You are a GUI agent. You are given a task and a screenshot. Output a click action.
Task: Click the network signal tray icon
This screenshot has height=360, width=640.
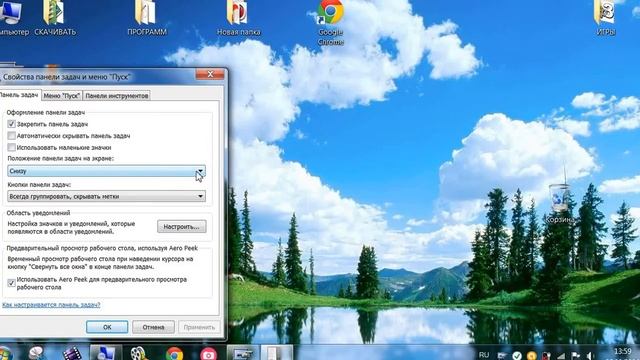coord(561,356)
